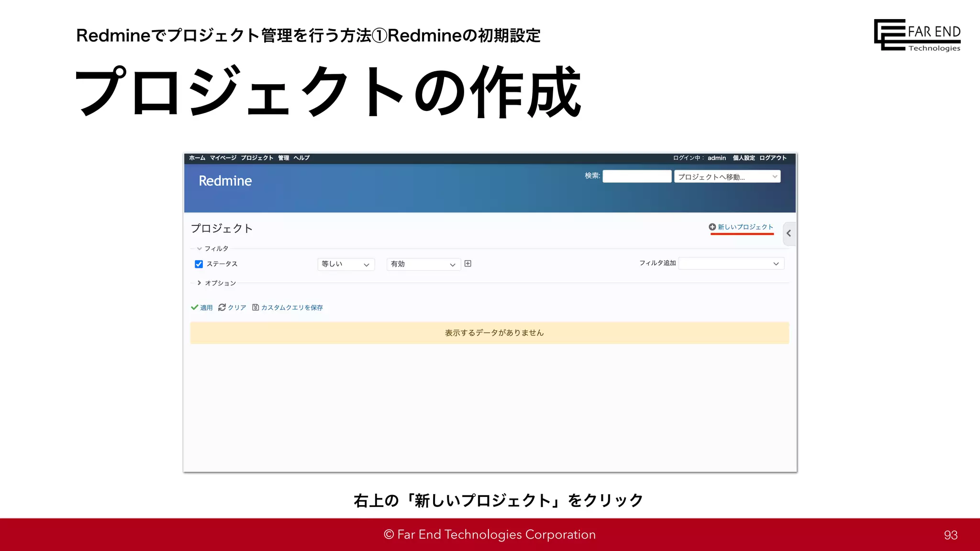Open the フィルタ追加 dropdown
The height and width of the screenshot is (551, 980).
pyautogui.click(x=731, y=264)
